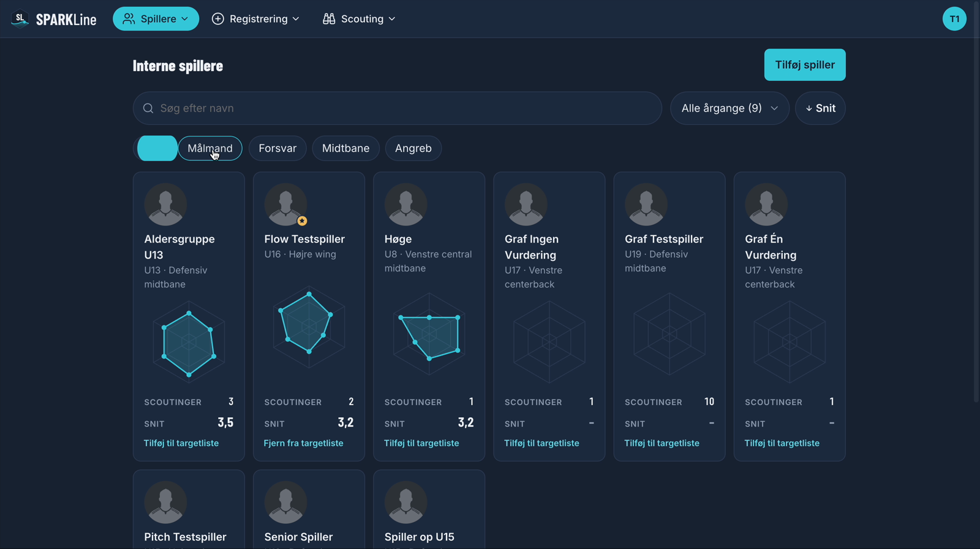Select the highlighted first position filter chip
This screenshot has width=980, height=549.
pos(157,148)
